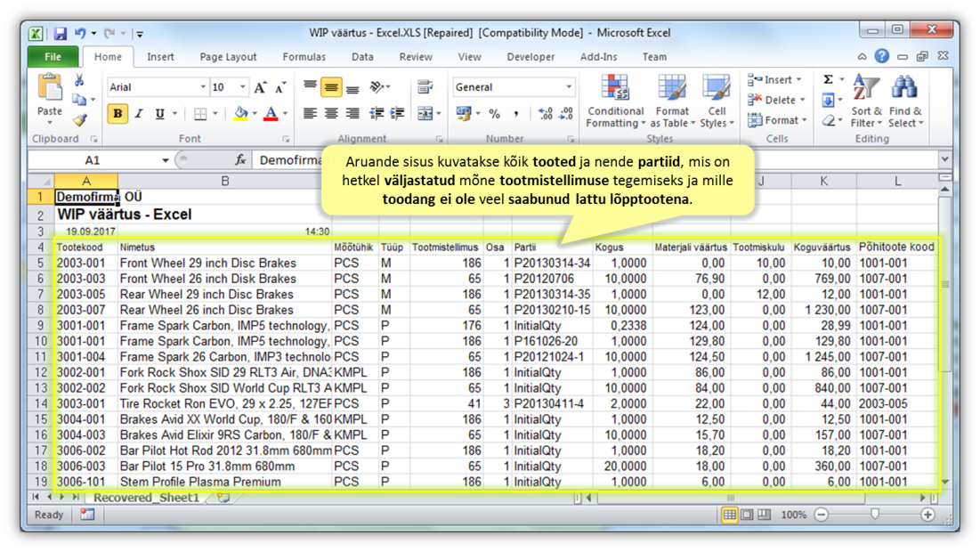Screen dimensions: 980x552
Task: Click the Clear eraser icon
Action: click(828, 120)
